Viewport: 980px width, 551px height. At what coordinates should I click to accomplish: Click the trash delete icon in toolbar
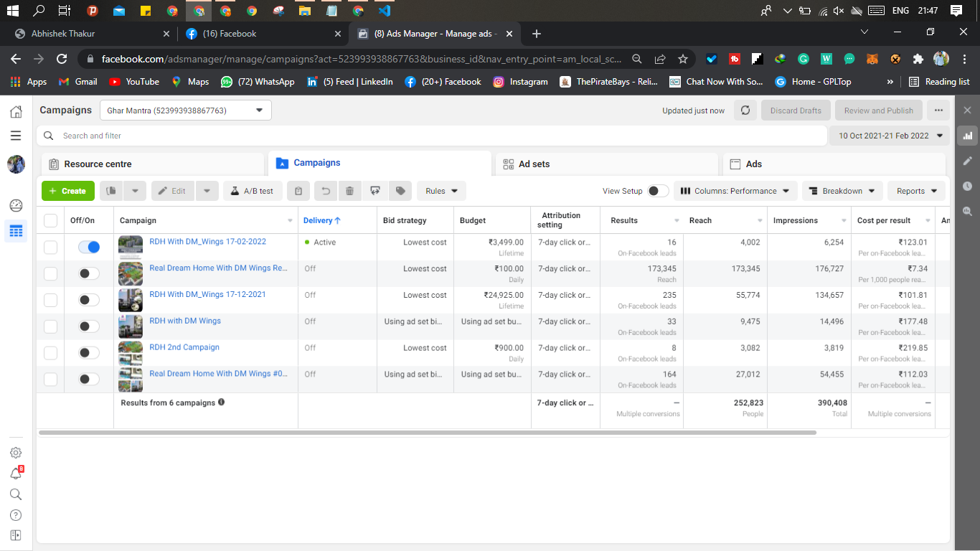[x=349, y=191]
